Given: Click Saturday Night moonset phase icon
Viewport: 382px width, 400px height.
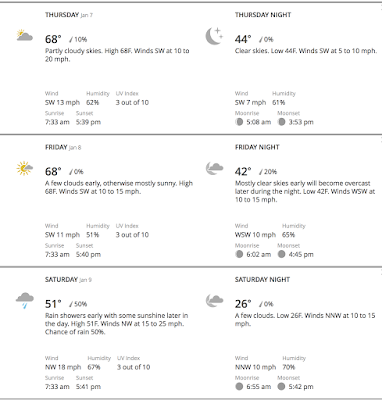Looking at the screenshot, I should (x=282, y=387).
